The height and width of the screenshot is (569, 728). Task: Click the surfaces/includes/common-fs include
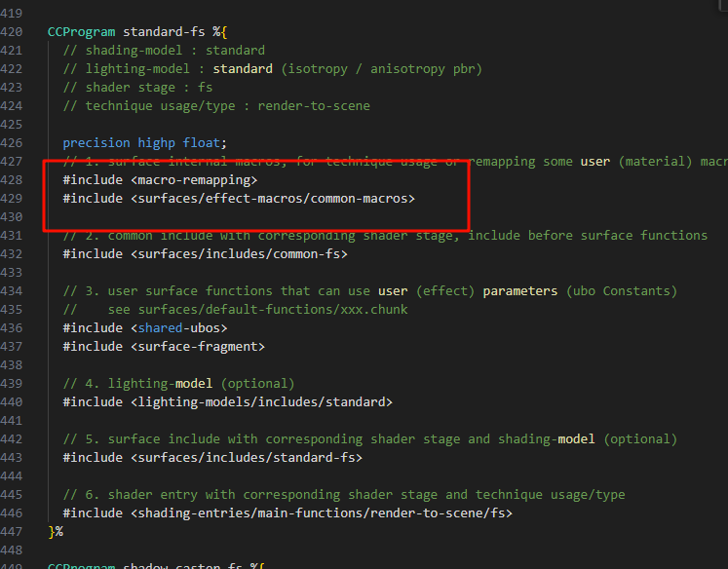pyautogui.click(x=238, y=253)
